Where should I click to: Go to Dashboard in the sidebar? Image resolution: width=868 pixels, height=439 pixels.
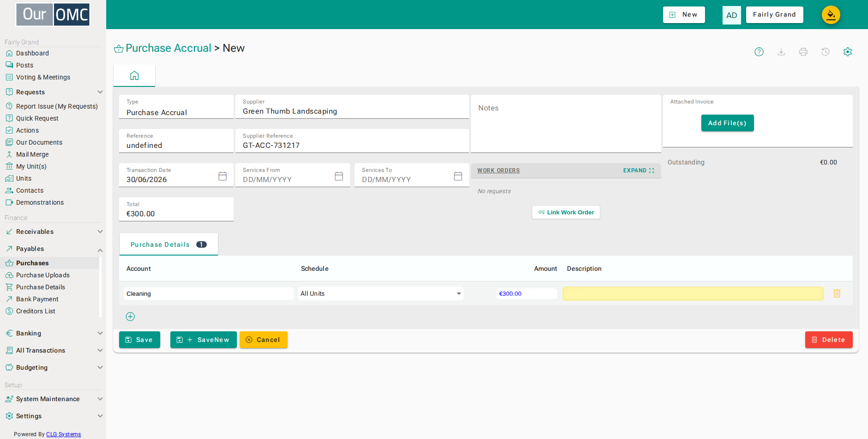coord(32,53)
